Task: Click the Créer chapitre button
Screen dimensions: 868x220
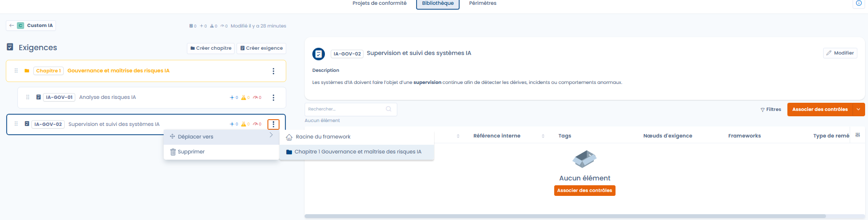Action: pyautogui.click(x=210, y=48)
